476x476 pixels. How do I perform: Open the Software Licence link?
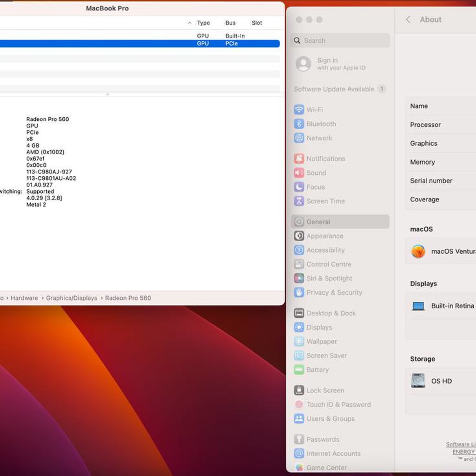[x=461, y=444]
